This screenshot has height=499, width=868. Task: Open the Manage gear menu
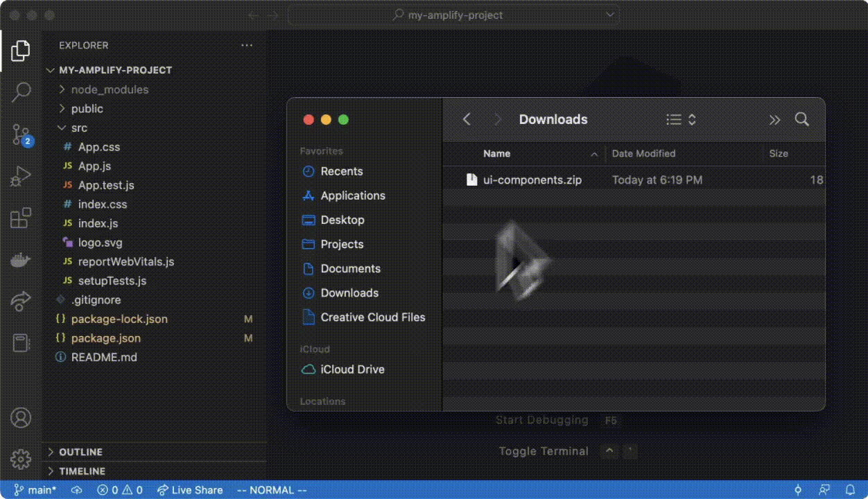pyautogui.click(x=21, y=459)
